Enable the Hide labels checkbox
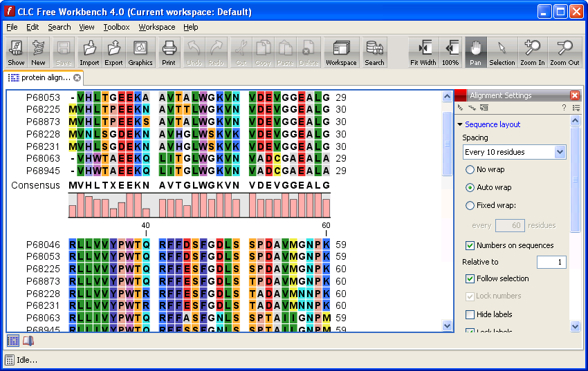 [470, 314]
